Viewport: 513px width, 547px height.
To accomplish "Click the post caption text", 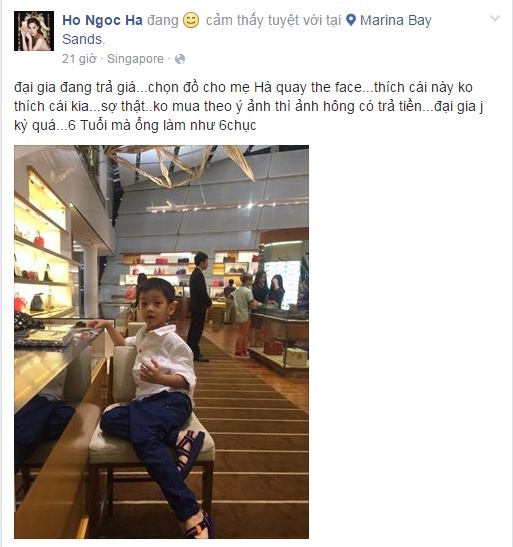I will [x=248, y=106].
